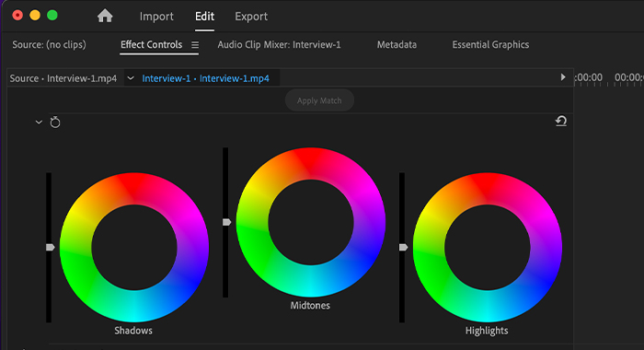This screenshot has height=350, width=644.
Task: Select the Interview-1 · Interview-1.mp4 sequence clip
Action: pos(206,78)
